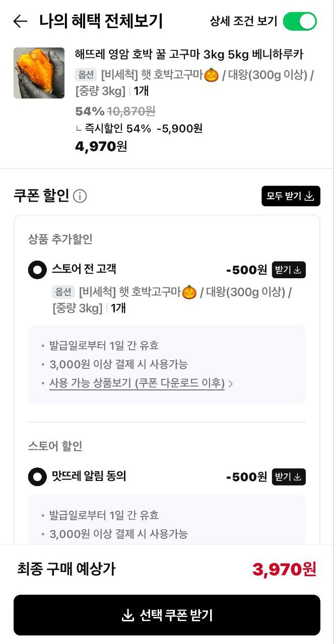The image size is (334, 644).
Task: Toggle the 상세 조건 보기 switch off
Action: point(300,21)
